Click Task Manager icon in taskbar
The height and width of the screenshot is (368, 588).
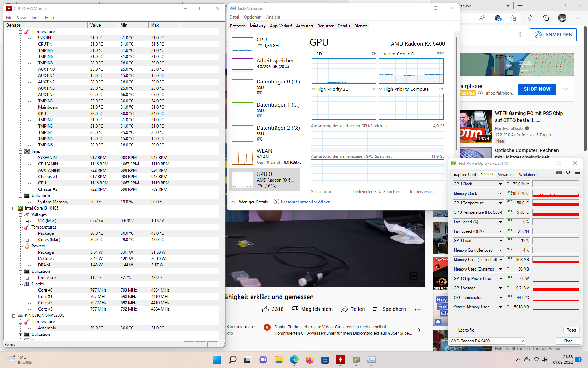(371, 360)
